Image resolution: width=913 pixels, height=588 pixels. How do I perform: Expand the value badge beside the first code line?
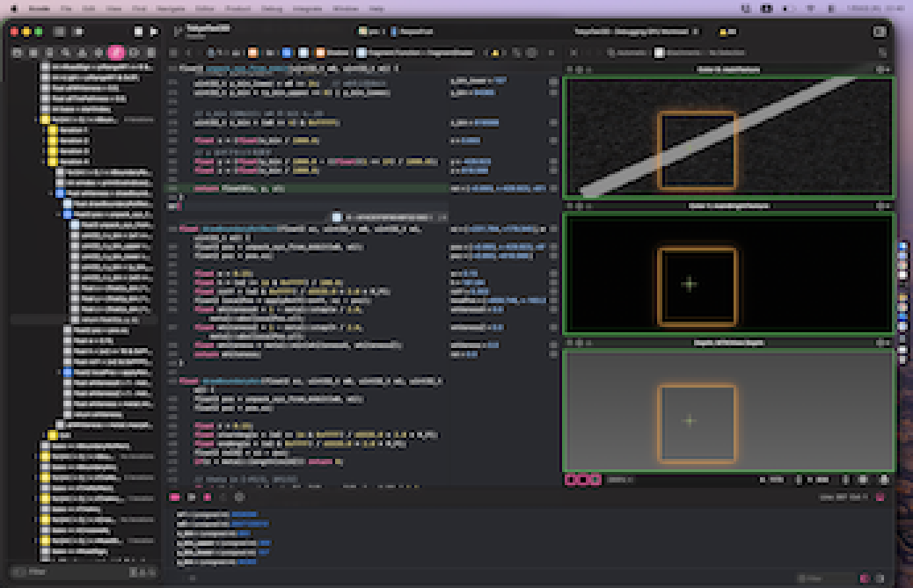(x=553, y=82)
